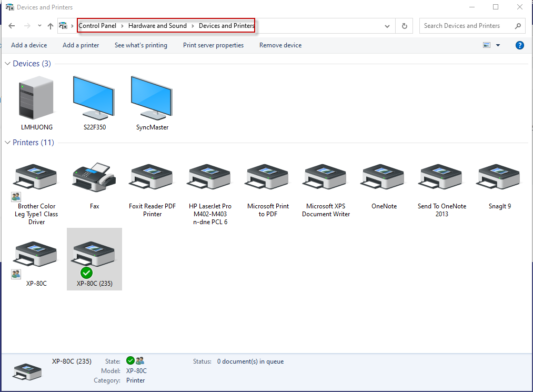
Task: Collapse the Printers (11) group
Action: [7, 143]
